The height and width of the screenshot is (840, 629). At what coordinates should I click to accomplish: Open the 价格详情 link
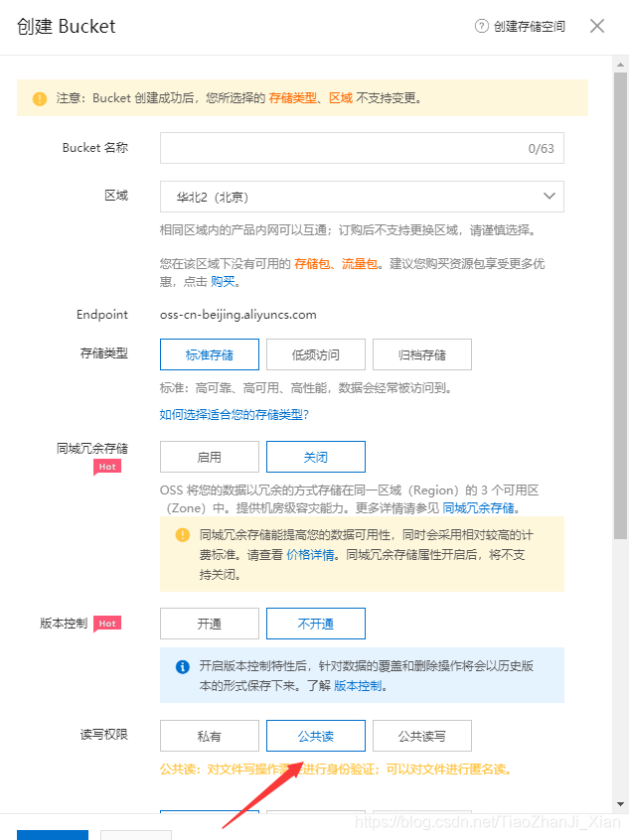tap(310, 555)
